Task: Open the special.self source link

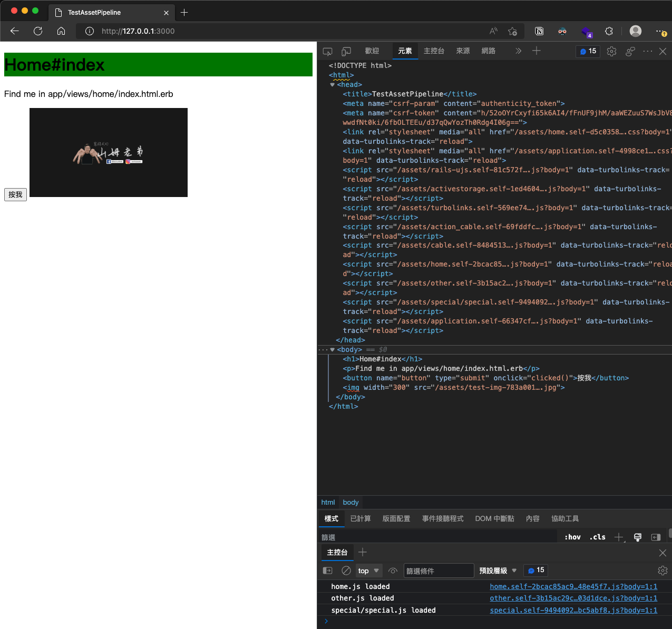Action: click(573, 610)
